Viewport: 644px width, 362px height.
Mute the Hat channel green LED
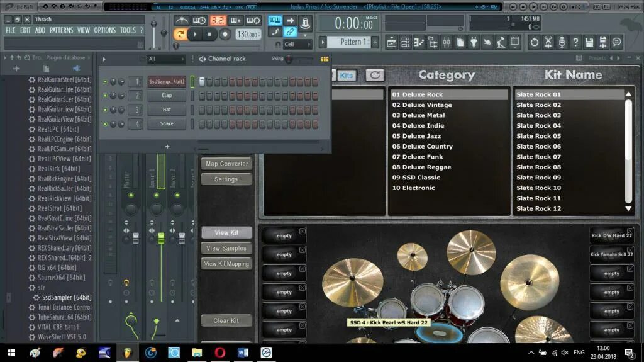pyautogui.click(x=105, y=110)
